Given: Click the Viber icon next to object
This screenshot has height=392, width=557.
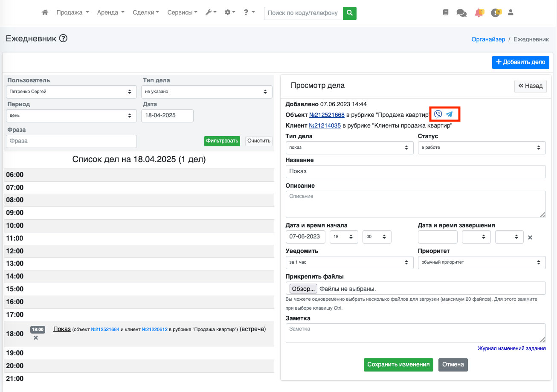Looking at the screenshot, I should point(438,114).
